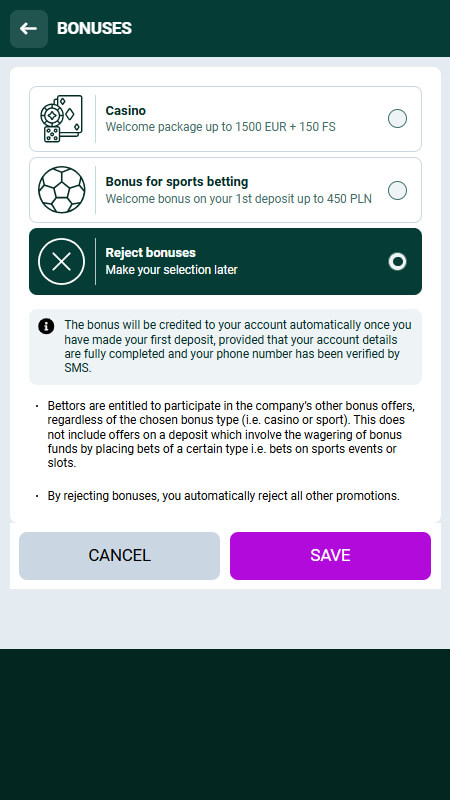This screenshot has width=450, height=800.
Task: Select the sports betting bonus radio button
Action: click(397, 190)
